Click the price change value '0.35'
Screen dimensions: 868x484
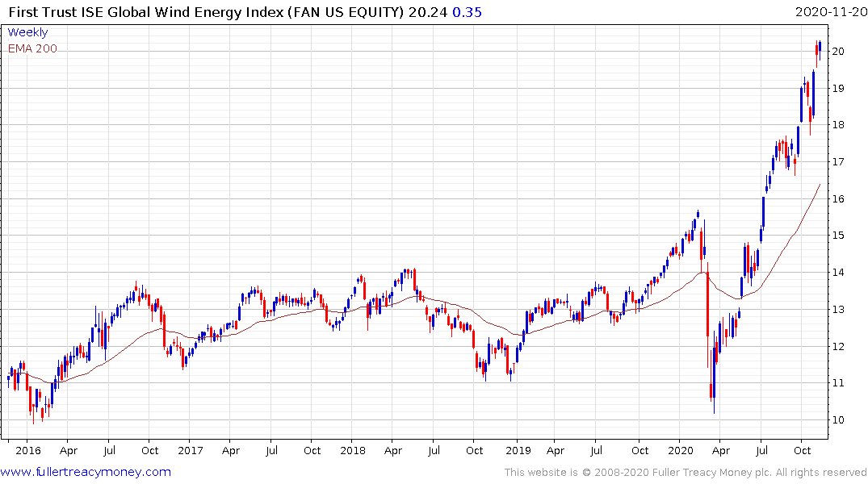(467, 12)
